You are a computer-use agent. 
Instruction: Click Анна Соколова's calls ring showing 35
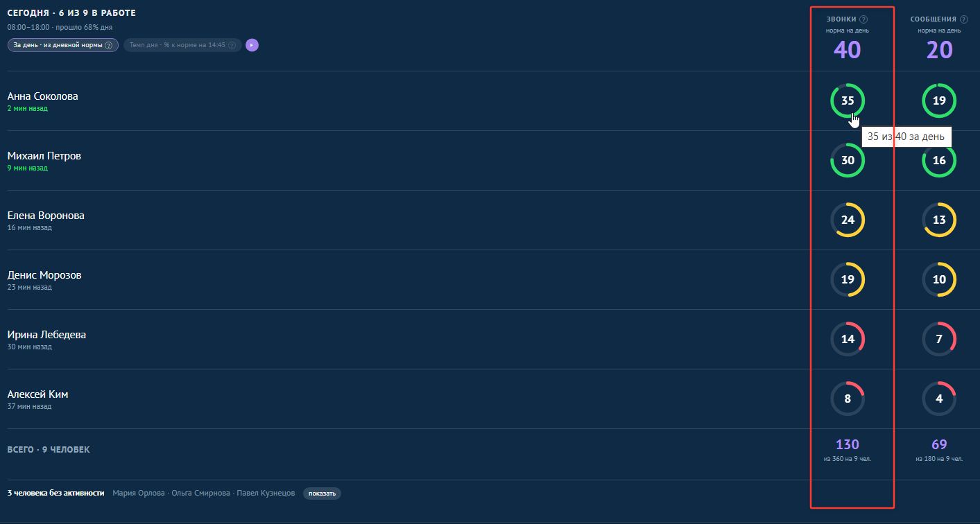click(848, 101)
